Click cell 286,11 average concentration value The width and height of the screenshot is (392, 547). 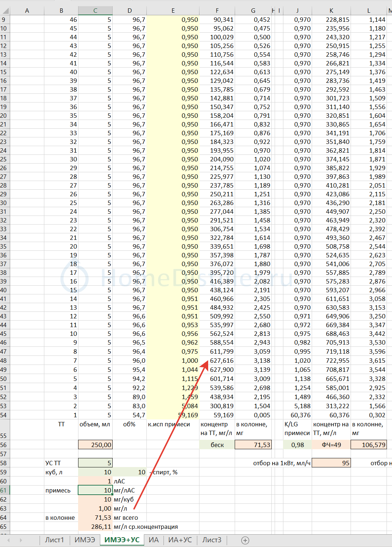click(x=95, y=527)
